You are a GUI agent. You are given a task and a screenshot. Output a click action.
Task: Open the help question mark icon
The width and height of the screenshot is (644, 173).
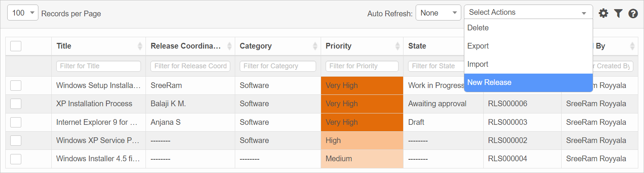pos(633,13)
